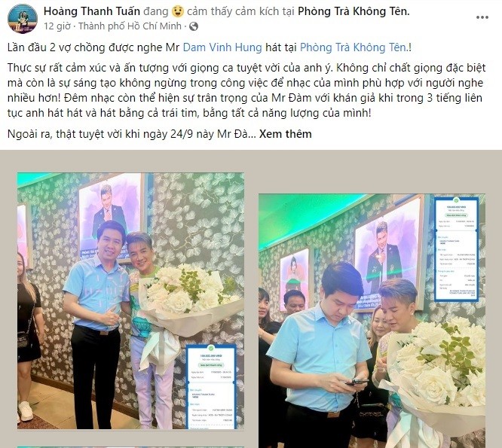Viewport: 502px width, 448px height.
Task: Click the grateful feeling emoji icon
Action: coord(178,12)
